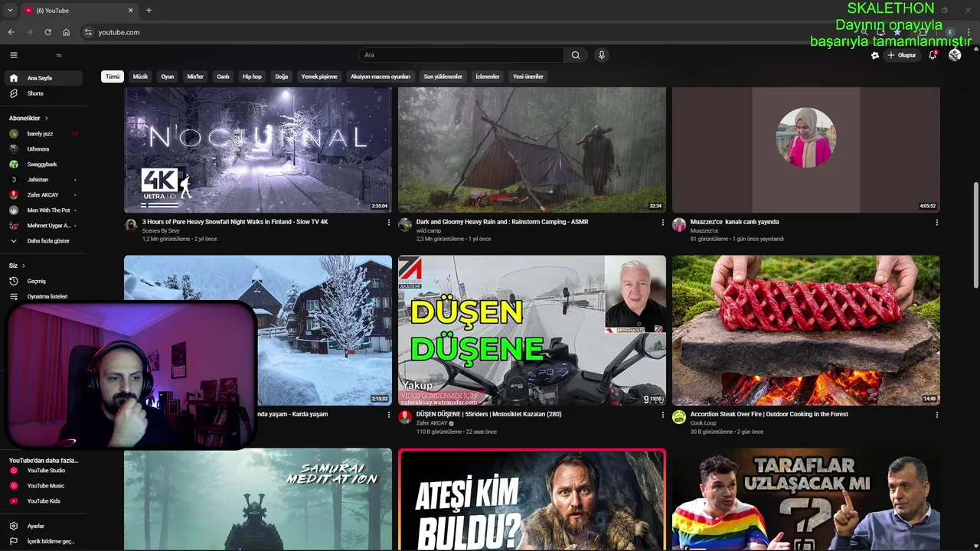Screen dimensions: 980x551
Task: Open options menu for Accordion Steak video
Action: (x=937, y=415)
